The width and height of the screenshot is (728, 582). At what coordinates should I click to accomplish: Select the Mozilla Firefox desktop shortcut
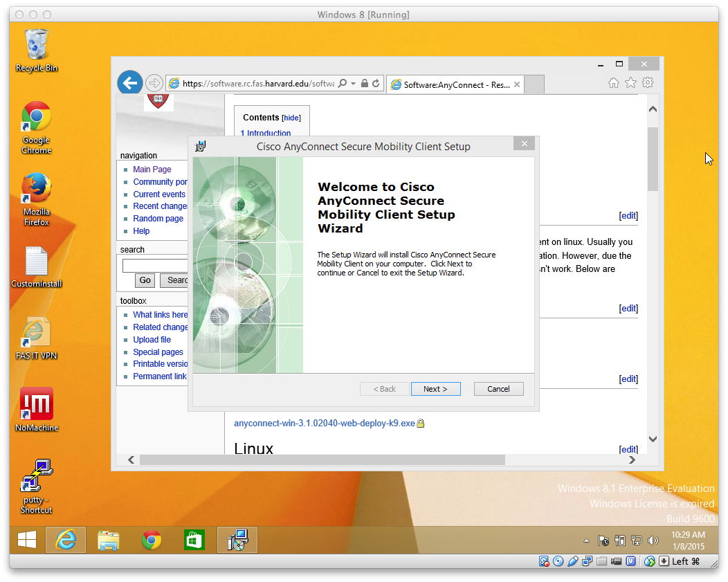(x=36, y=199)
